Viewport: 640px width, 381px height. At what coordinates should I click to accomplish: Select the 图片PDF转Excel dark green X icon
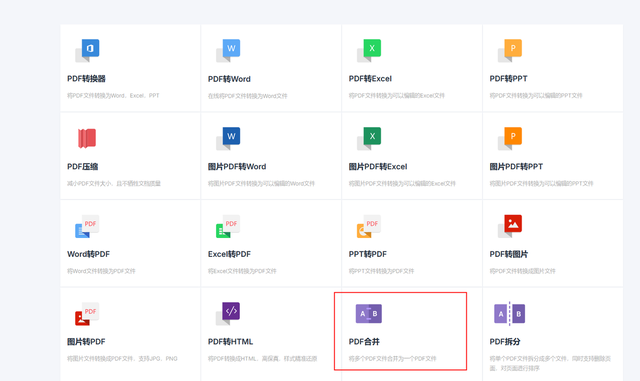(369, 138)
